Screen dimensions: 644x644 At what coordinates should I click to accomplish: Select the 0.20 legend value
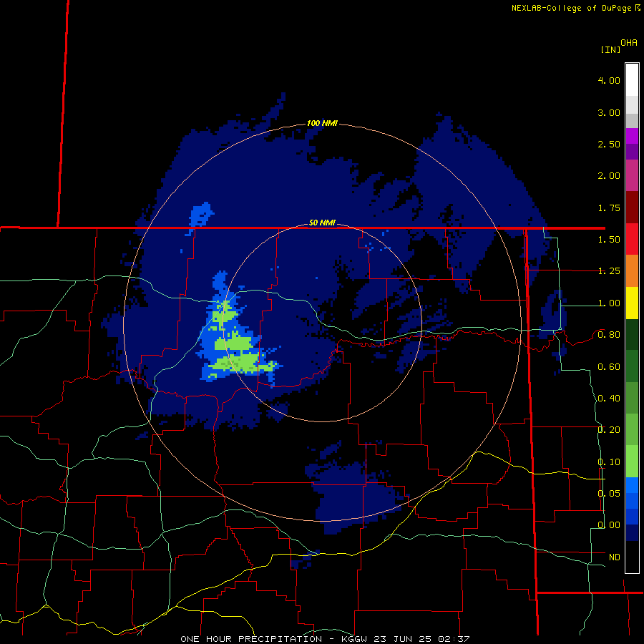(609, 430)
